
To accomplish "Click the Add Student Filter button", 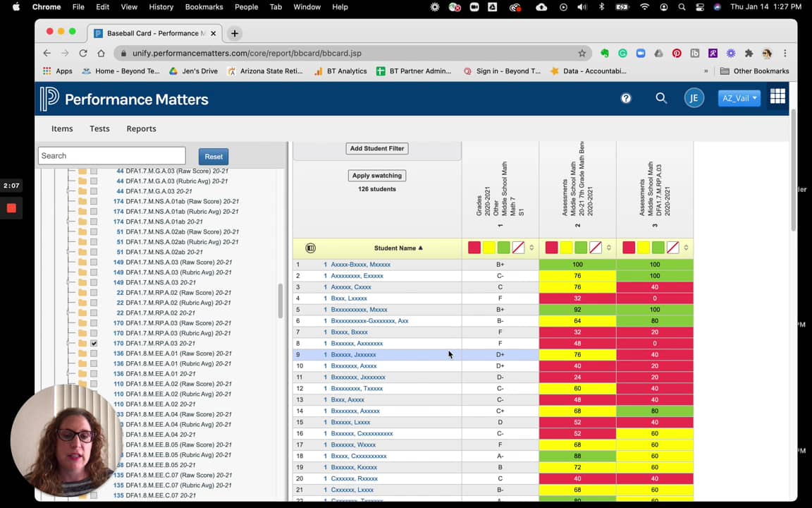I will click(x=377, y=148).
